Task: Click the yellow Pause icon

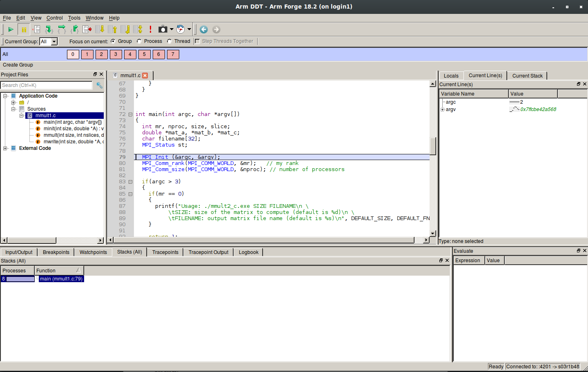Action: point(24,29)
